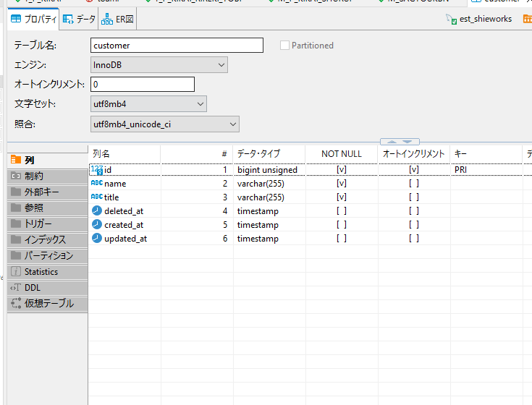The height and width of the screenshot is (405, 532).
Task: Click the DDL text icon
Action: [x=16, y=287]
